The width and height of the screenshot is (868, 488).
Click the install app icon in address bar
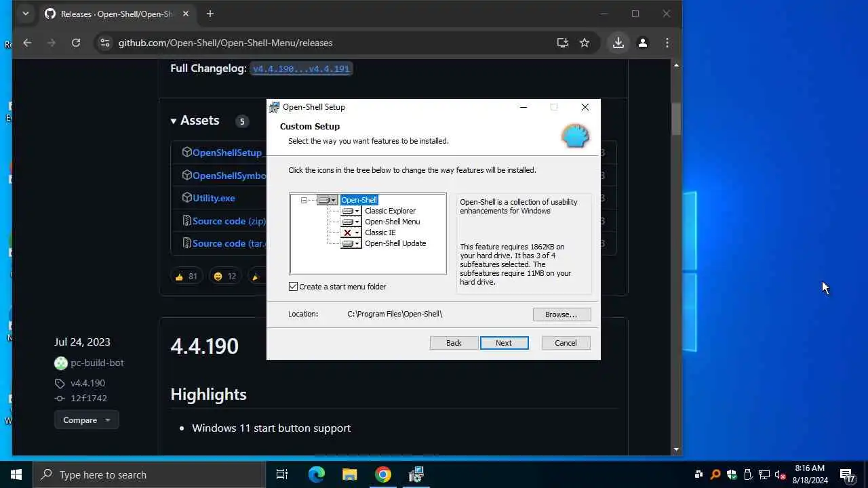(563, 43)
